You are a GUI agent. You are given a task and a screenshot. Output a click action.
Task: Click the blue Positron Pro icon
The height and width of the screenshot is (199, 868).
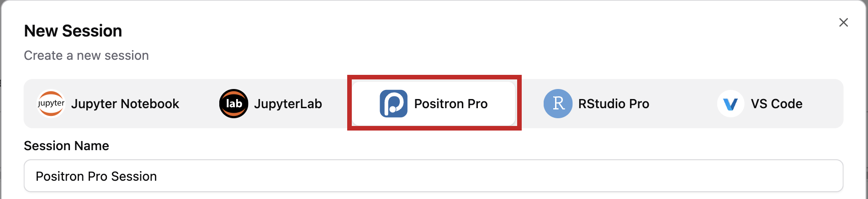(x=393, y=104)
